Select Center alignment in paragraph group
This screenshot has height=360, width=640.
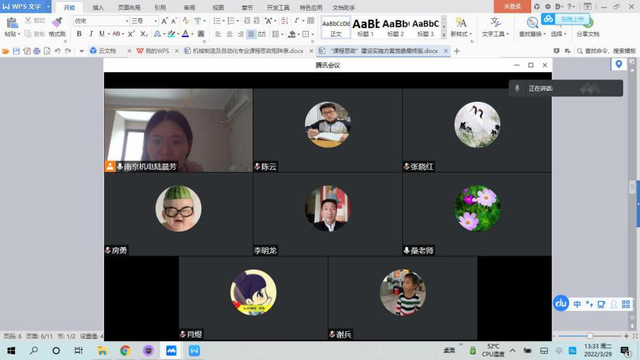click(229, 34)
